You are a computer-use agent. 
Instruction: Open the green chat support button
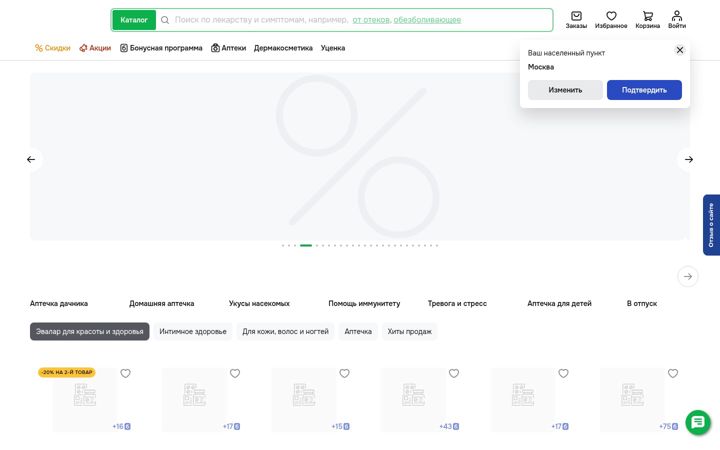(698, 422)
